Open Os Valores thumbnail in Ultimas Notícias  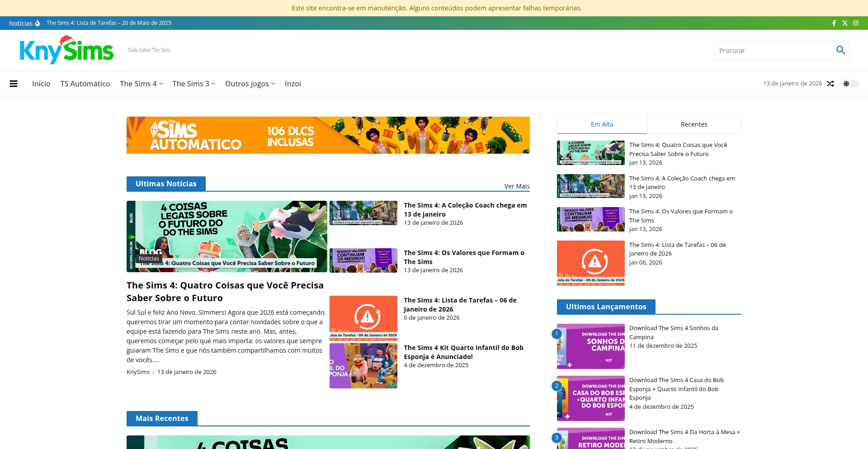pos(363,260)
